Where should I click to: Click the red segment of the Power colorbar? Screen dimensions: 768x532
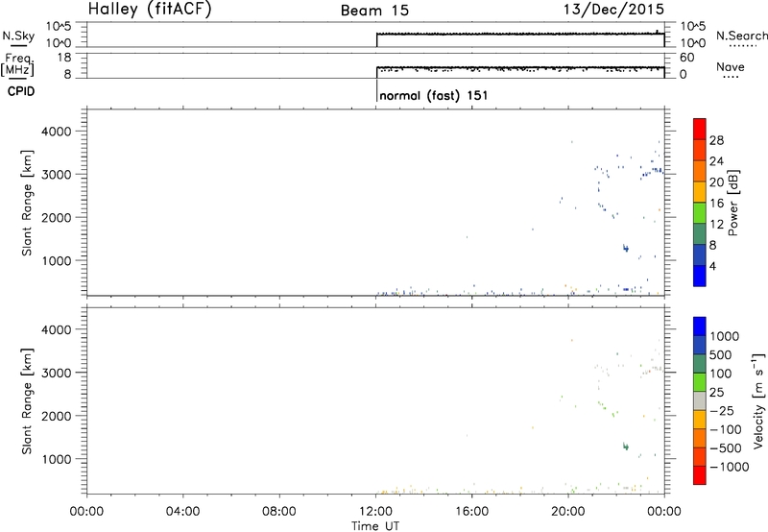700,129
